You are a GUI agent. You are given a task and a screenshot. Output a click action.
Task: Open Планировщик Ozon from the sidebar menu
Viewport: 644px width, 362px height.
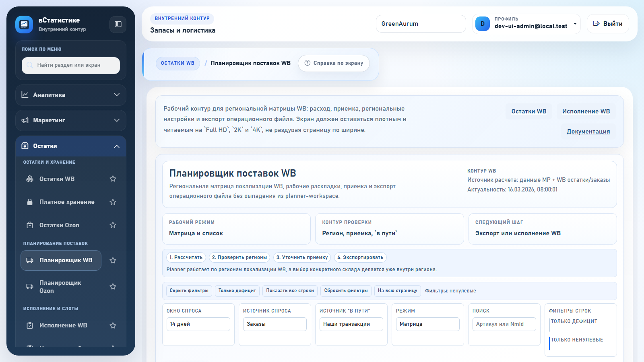coord(60,286)
